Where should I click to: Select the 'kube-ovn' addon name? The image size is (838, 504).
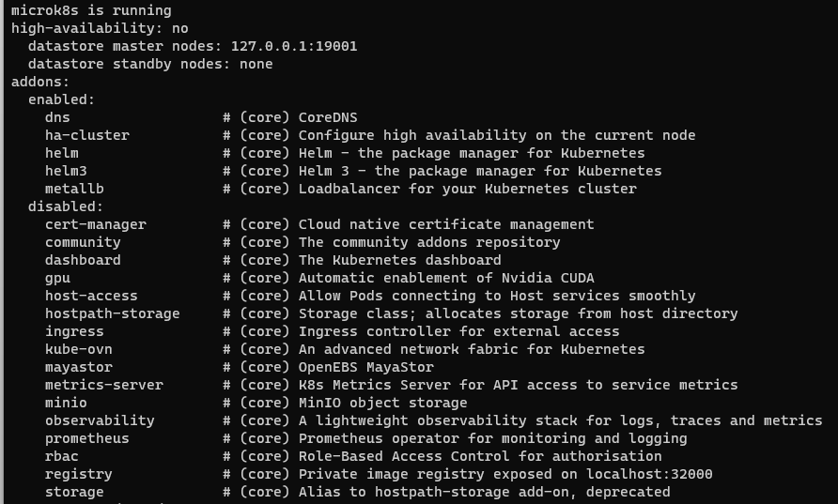[79, 350]
